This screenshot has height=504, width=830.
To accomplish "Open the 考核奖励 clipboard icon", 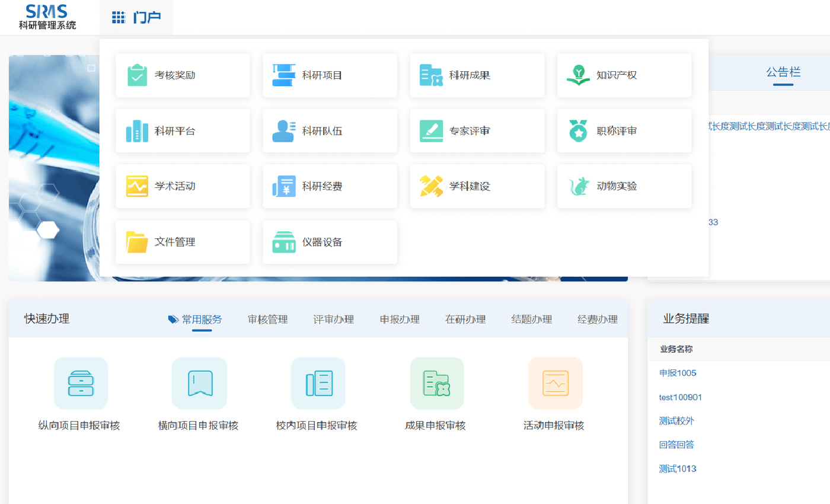I will (138, 75).
